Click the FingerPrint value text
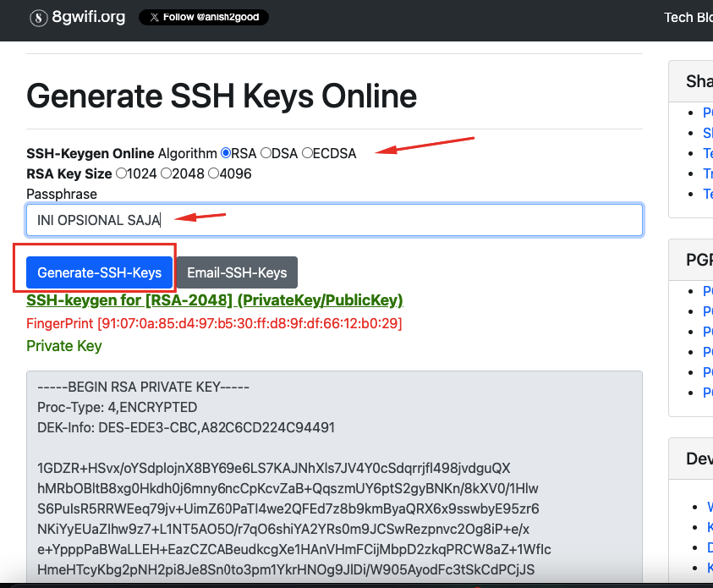This screenshot has height=588, width=713. (x=214, y=323)
